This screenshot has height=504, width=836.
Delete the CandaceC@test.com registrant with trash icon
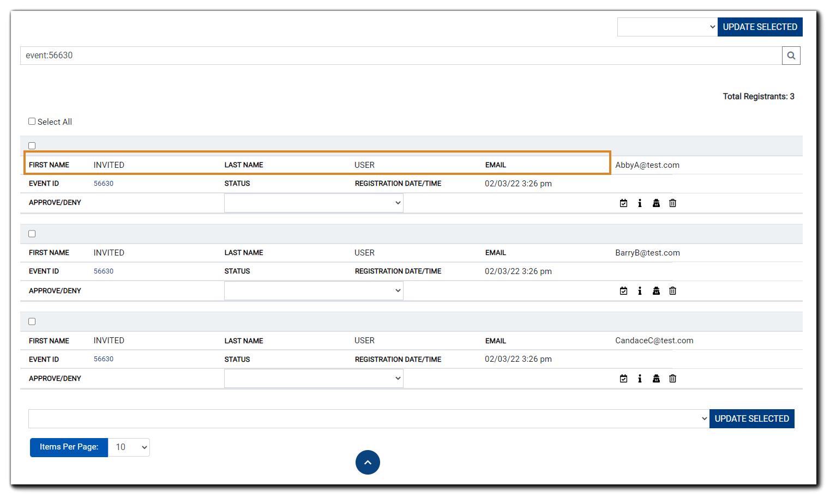tap(672, 379)
